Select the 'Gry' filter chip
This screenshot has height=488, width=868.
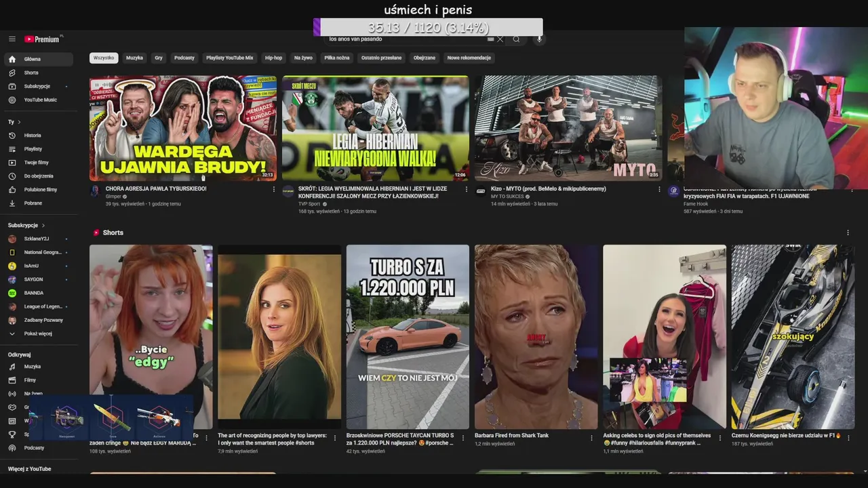point(159,58)
